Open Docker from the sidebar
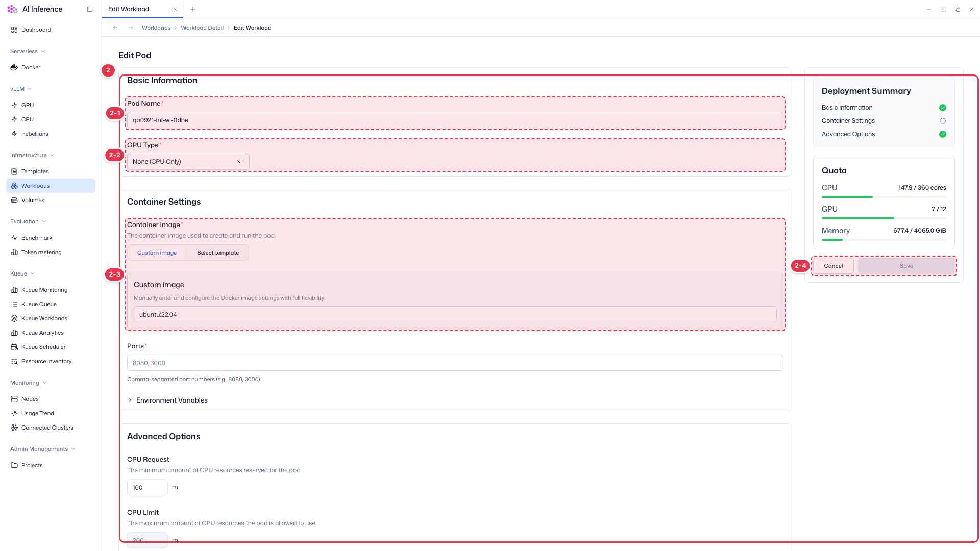The width and height of the screenshot is (980, 551). (x=51, y=67)
